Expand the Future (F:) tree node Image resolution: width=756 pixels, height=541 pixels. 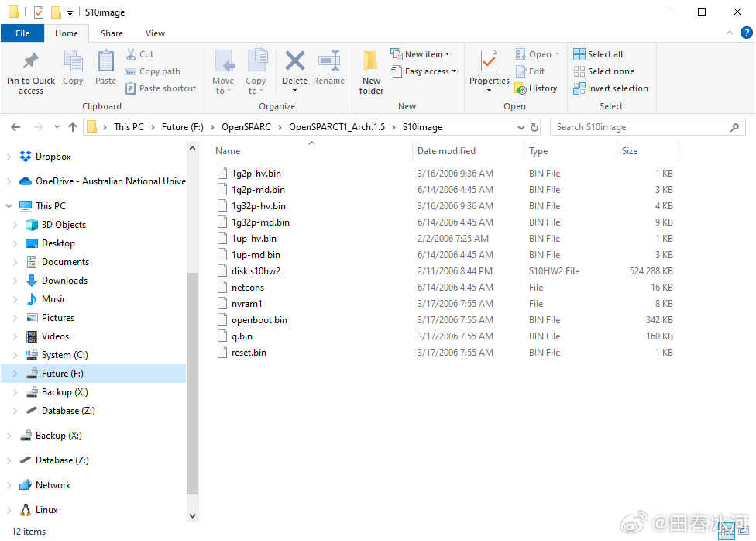coord(15,374)
